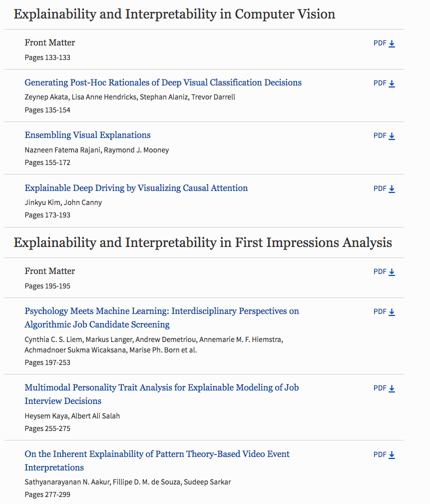Open On the Inherent Explainability chapter
Image resolution: width=430 pixels, height=504 pixels.
click(157, 460)
